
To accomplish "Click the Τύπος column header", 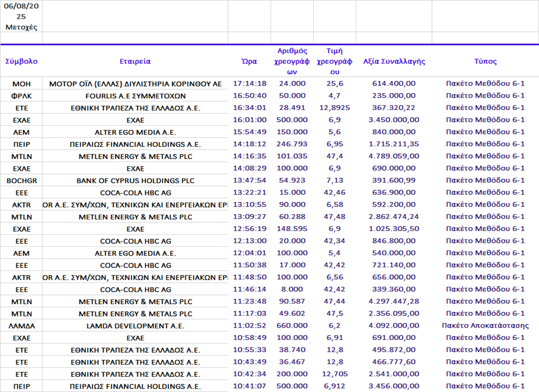I will 485,61.
